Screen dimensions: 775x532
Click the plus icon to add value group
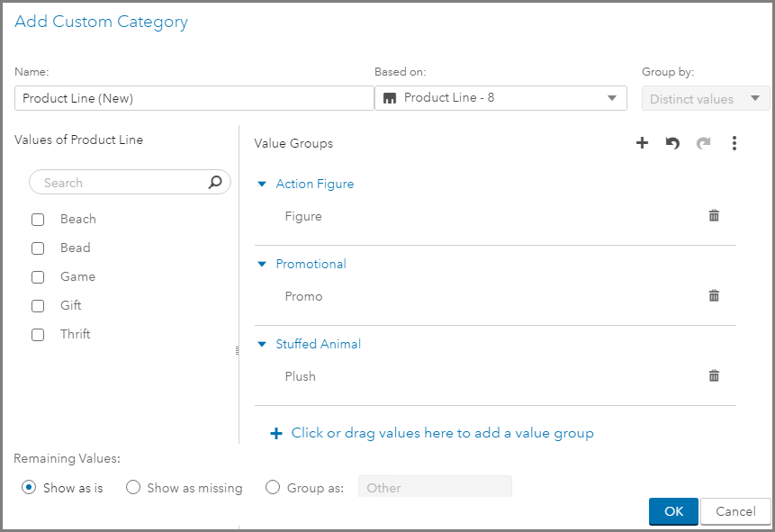point(642,143)
